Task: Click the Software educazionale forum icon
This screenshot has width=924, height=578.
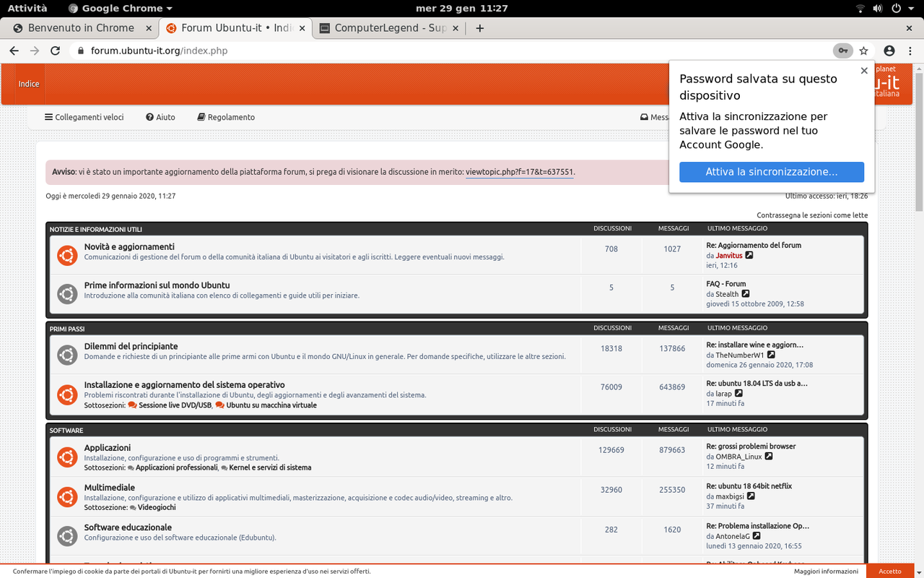Action: (67, 536)
